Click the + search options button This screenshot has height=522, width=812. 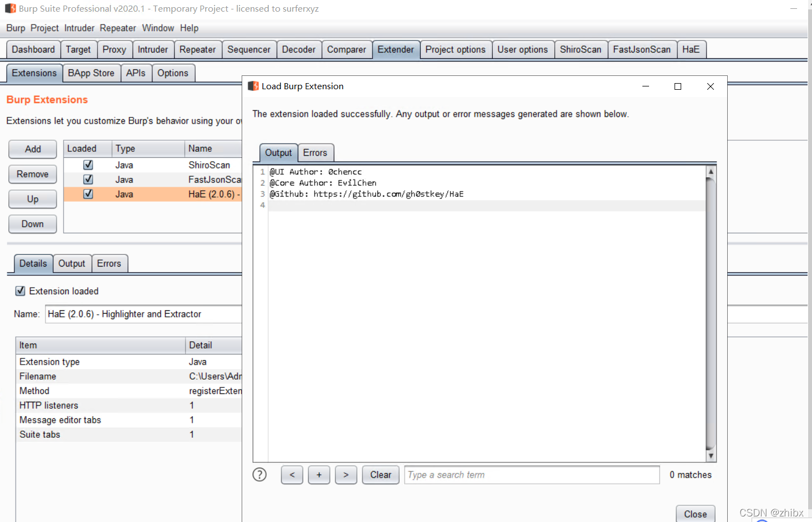pyautogui.click(x=319, y=475)
